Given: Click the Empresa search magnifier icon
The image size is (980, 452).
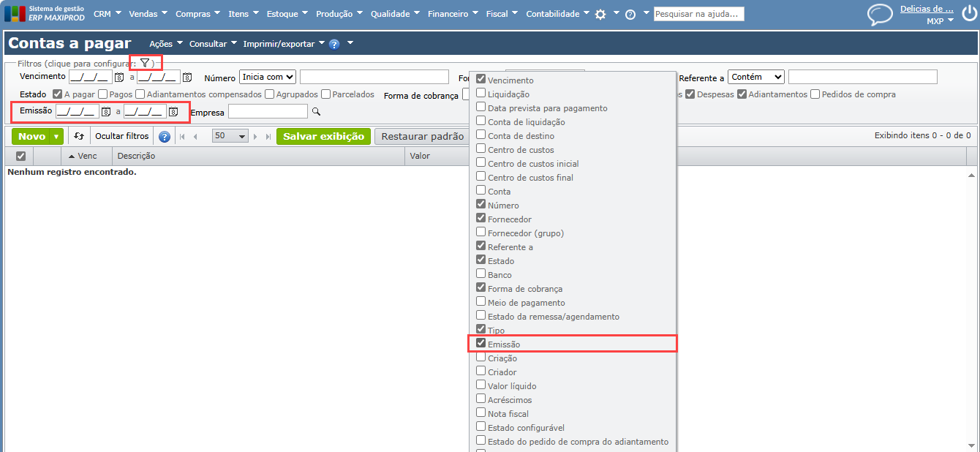Looking at the screenshot, I should tap(316, 112).
